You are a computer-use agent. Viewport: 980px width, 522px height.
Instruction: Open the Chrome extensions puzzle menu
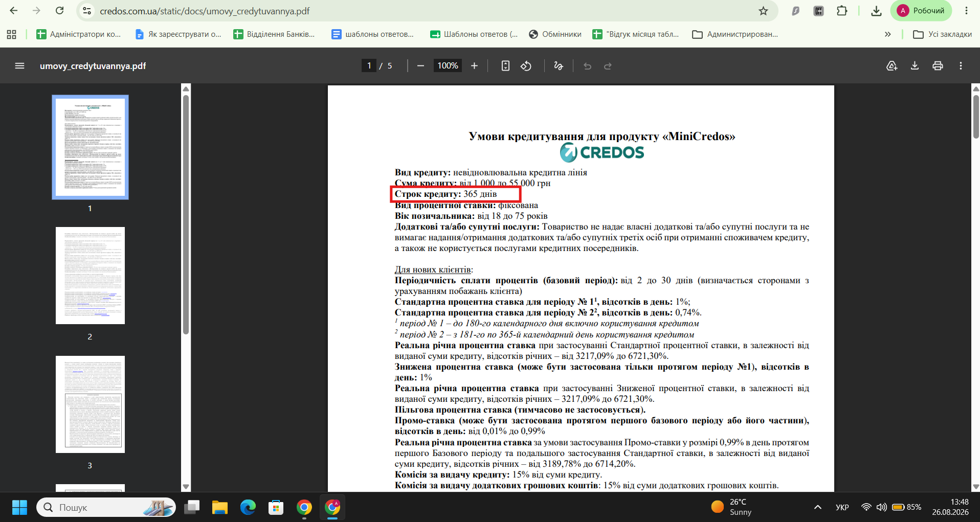842,11
